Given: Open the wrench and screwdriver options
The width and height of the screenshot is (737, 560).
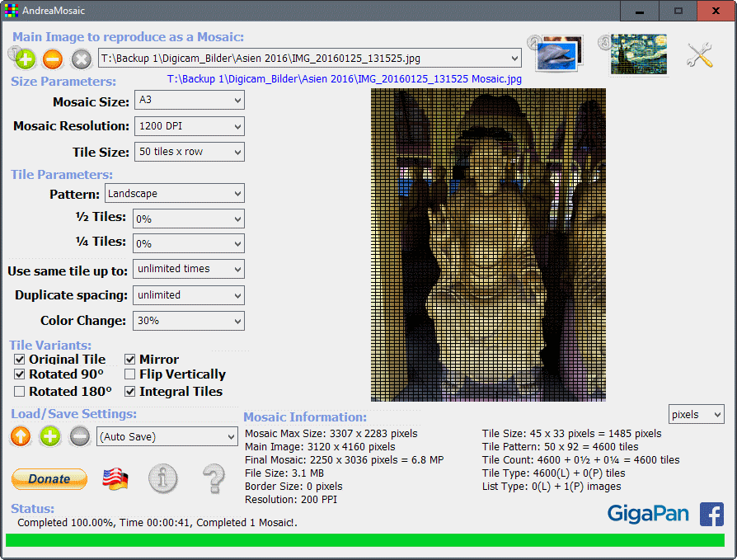Looking at the screenshot, I should [700, 55].
